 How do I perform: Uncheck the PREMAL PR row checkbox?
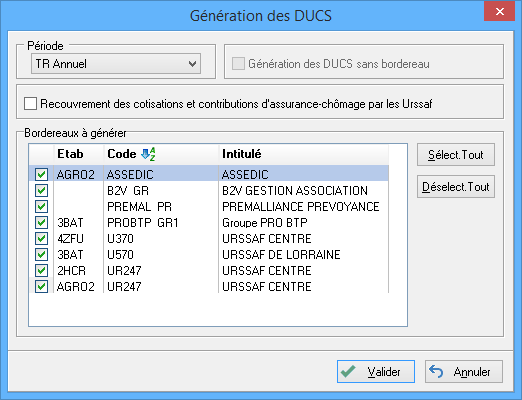click(41, 206)
